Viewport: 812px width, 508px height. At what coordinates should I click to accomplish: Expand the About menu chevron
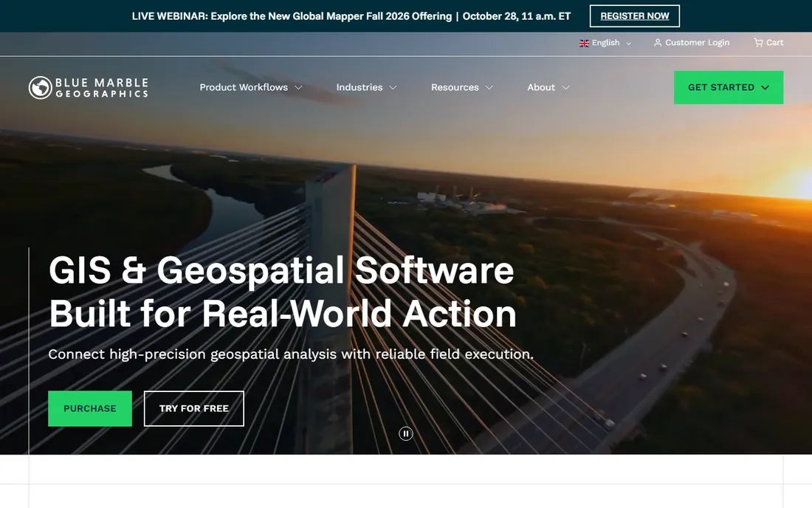click(566, 88)
